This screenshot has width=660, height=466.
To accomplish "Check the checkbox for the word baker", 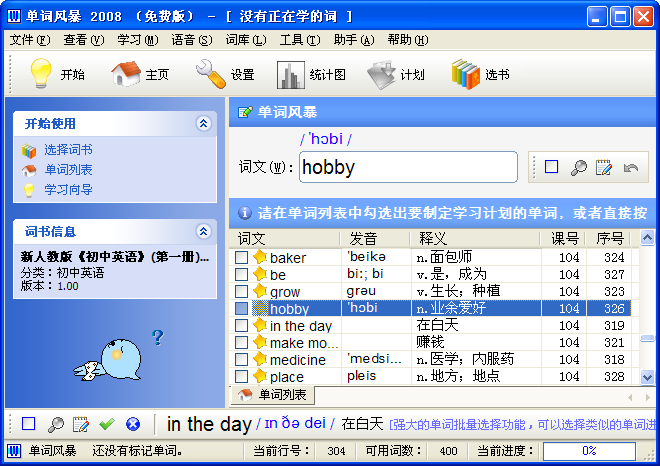I will (241, 258).
